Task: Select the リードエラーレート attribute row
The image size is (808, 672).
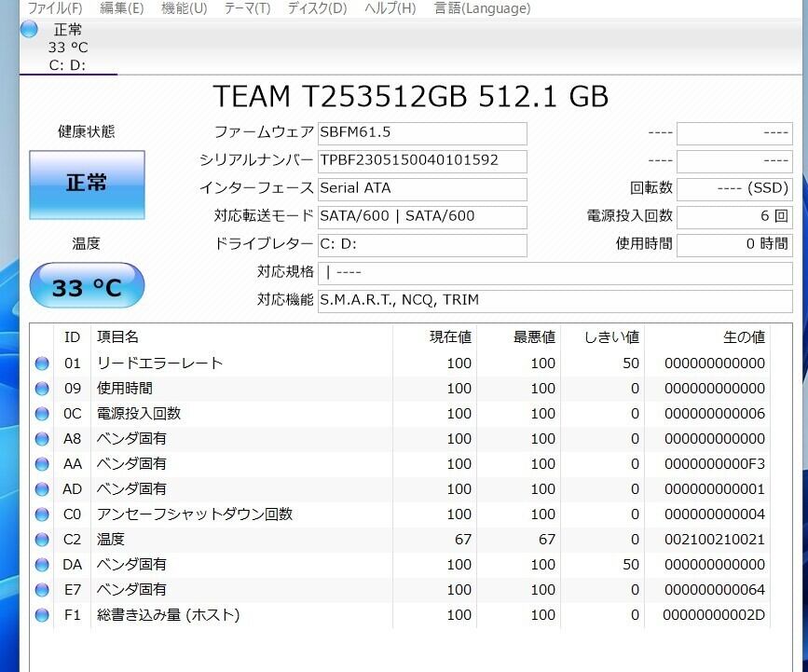Action: coord(400,363)
